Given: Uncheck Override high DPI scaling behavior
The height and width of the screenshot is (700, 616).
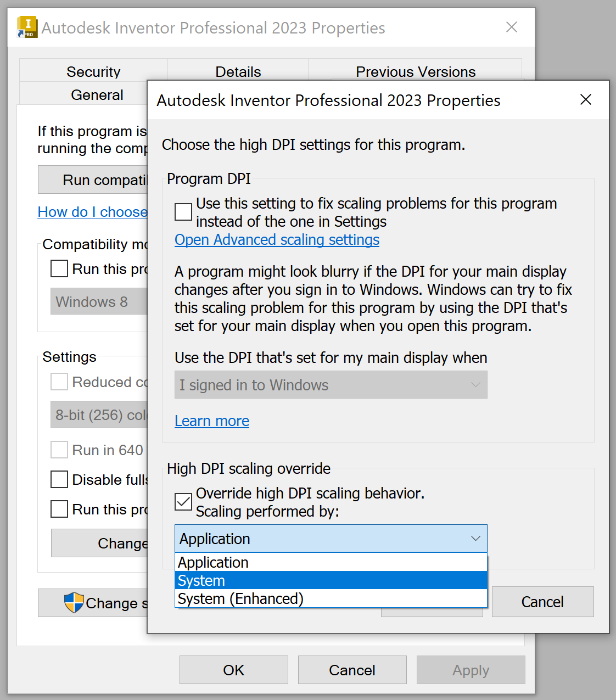Looking at the screenshot, I should pyautogui.click(x=183, y=501).
